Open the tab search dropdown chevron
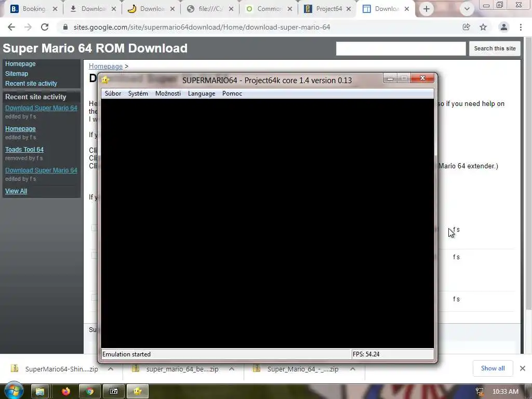Screen dimensions: 532x399 (467, 9)
